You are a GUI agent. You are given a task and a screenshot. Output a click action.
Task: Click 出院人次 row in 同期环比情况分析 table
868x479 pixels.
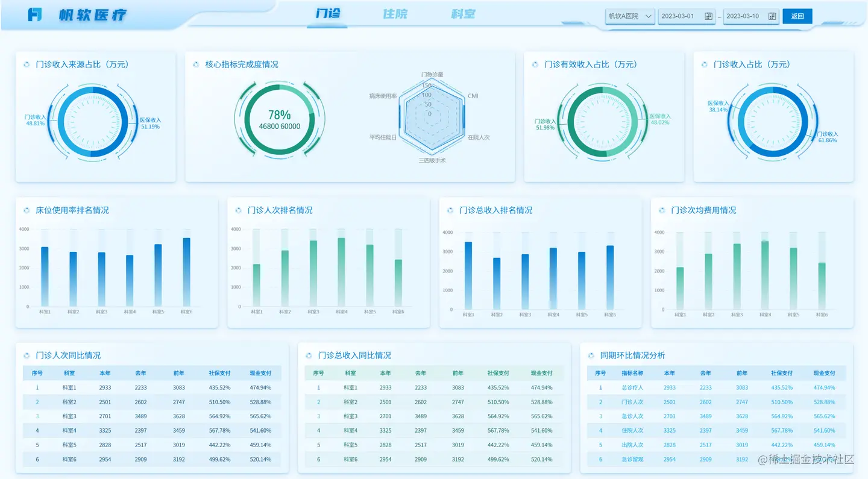pos(716,445)
